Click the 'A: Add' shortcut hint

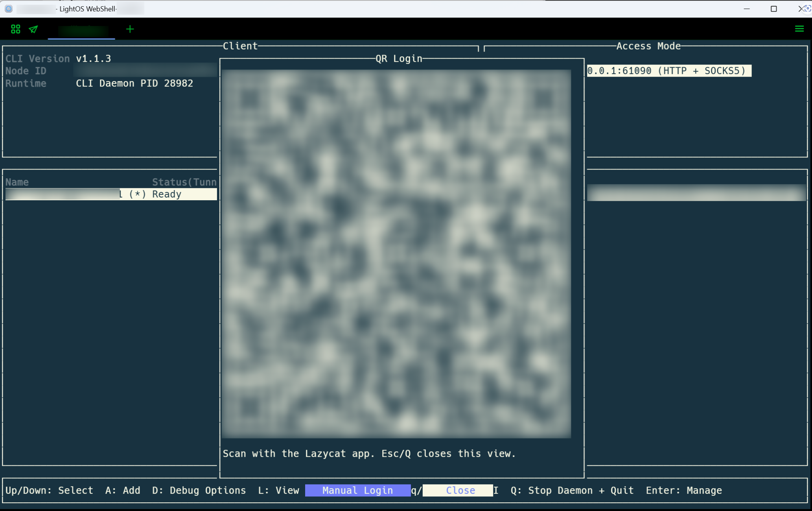(123, 491)
